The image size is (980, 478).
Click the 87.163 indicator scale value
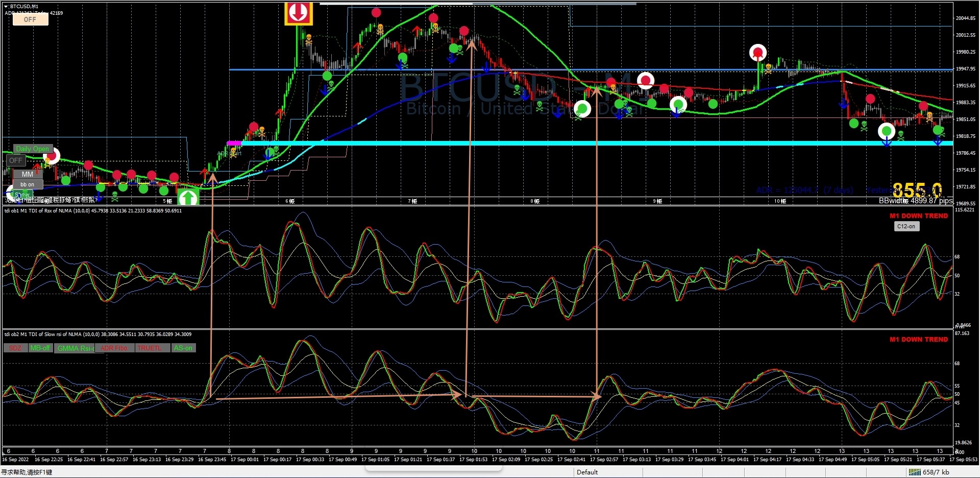coord(962,333)
